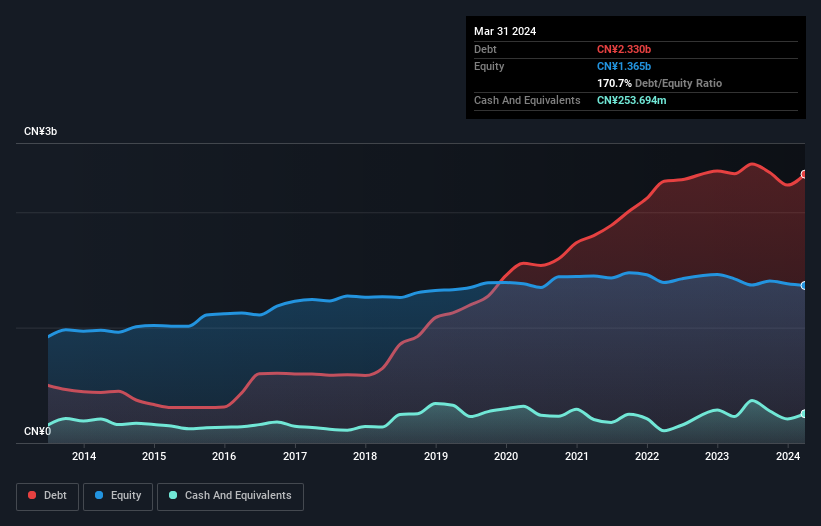Click the CN¥253.694m cash value
821x526 pixels.
click(631, 100)
